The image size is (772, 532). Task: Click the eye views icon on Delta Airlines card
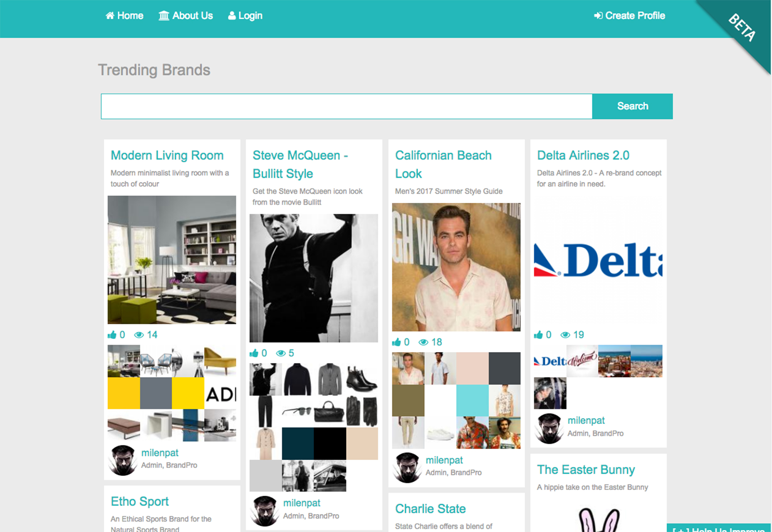point(565,335)
